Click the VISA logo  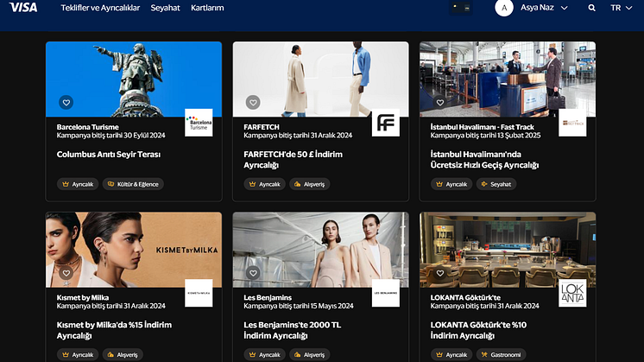(x=23, y=7)
